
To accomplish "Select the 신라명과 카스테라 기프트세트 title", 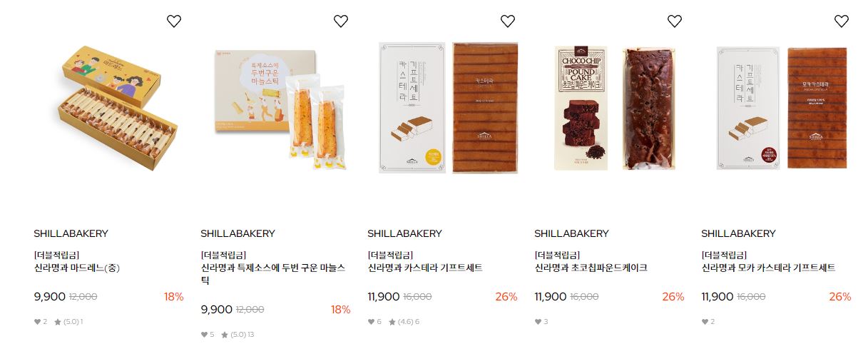I will tap(425, 268).
